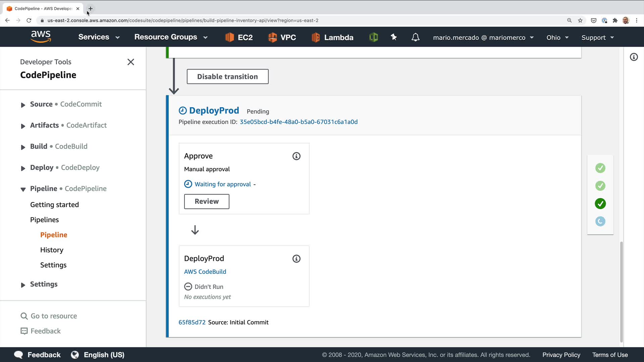Image resolution: width=644 pixels, height=362 pixels.
Task: Open the pipeline execution ID link
Action: (x=298, y=122)
